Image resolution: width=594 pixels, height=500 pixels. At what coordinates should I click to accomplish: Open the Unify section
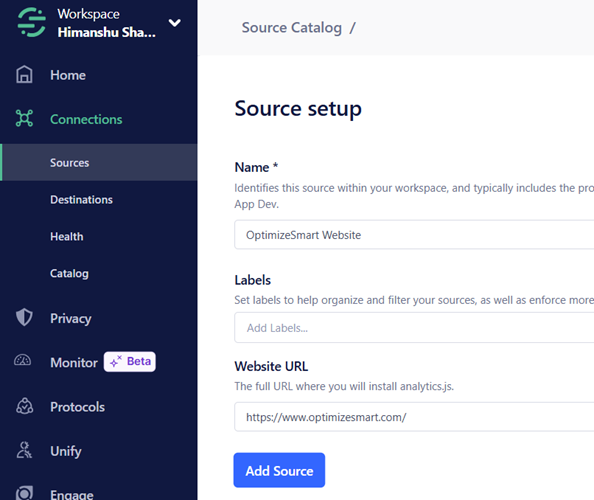coord(66,451)
